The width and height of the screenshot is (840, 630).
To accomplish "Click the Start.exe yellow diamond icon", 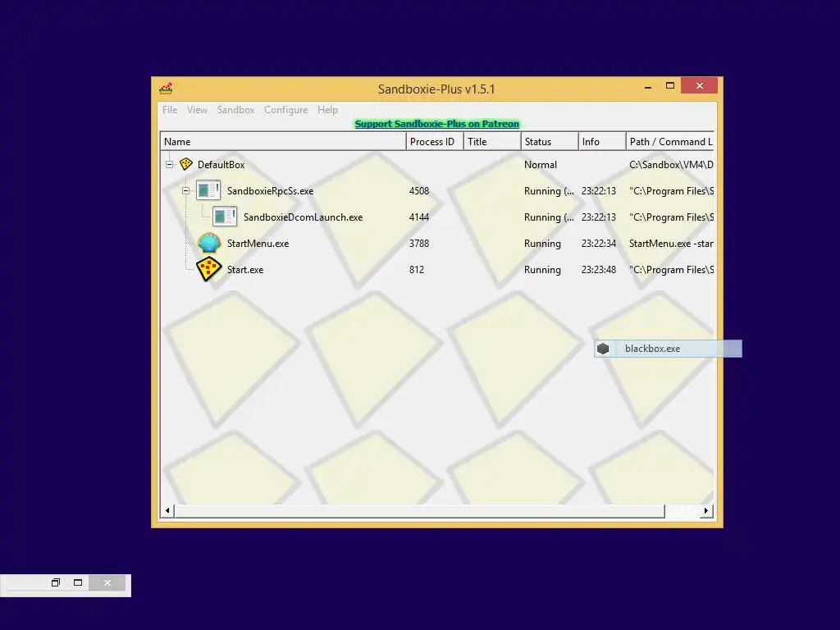I will (209, 269).
